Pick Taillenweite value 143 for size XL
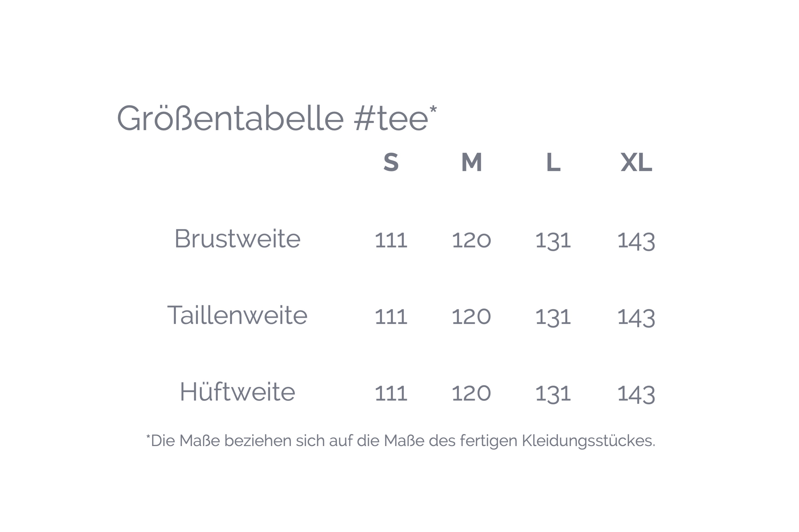The width and height of the screenshot is (799, 532). [636, 317]
